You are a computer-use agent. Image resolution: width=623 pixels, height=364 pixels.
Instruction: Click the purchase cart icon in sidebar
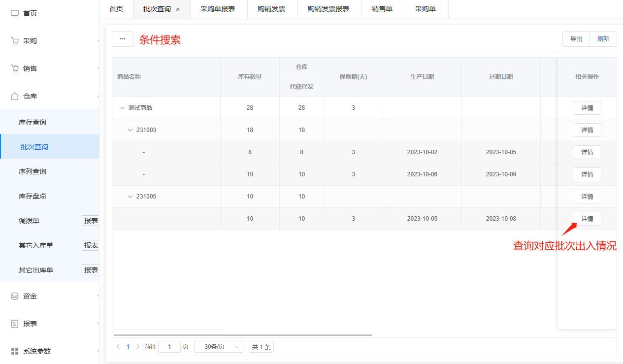[15, 41]
